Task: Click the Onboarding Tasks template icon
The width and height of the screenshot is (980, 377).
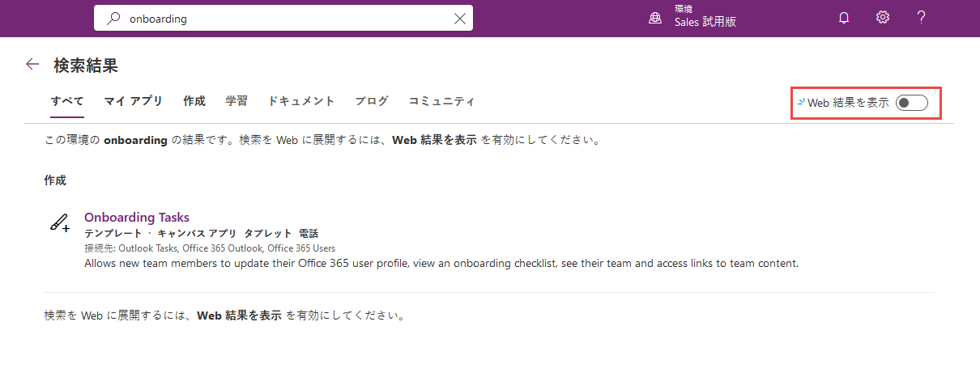Action: 60,223
